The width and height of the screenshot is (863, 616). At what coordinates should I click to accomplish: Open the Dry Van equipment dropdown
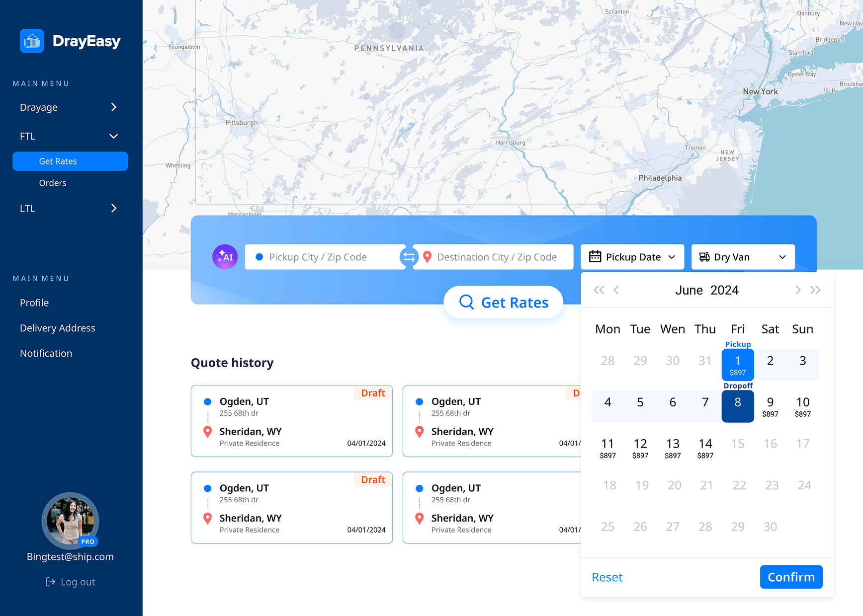pyautogui.click(x=783, y=257)
